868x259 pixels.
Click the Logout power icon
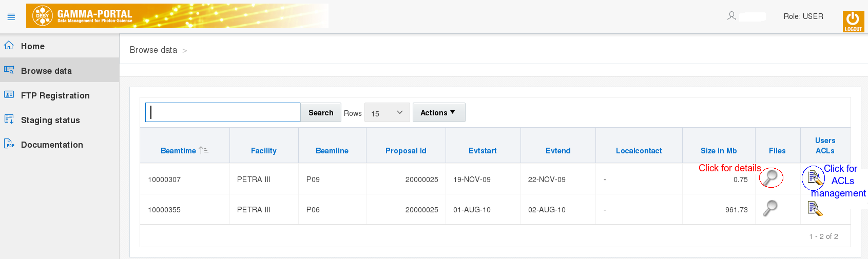click(x=853, y=21)
